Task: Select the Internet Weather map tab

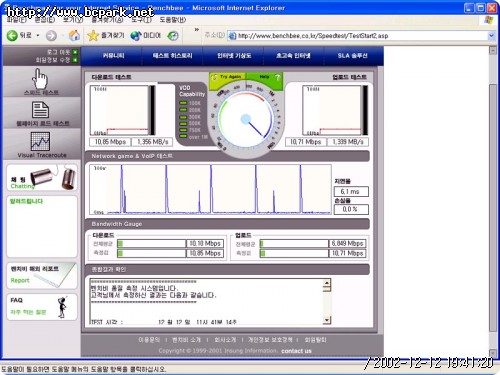Action: [x=234, y=56]
